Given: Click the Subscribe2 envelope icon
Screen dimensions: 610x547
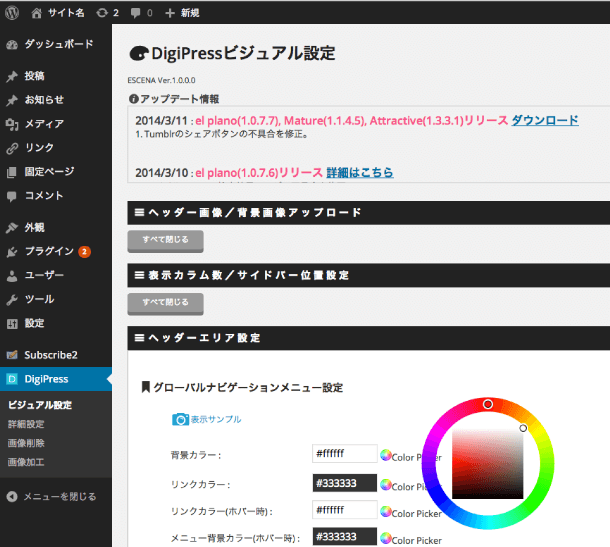Looking at the screenshot, I should (x=12, y=355).
